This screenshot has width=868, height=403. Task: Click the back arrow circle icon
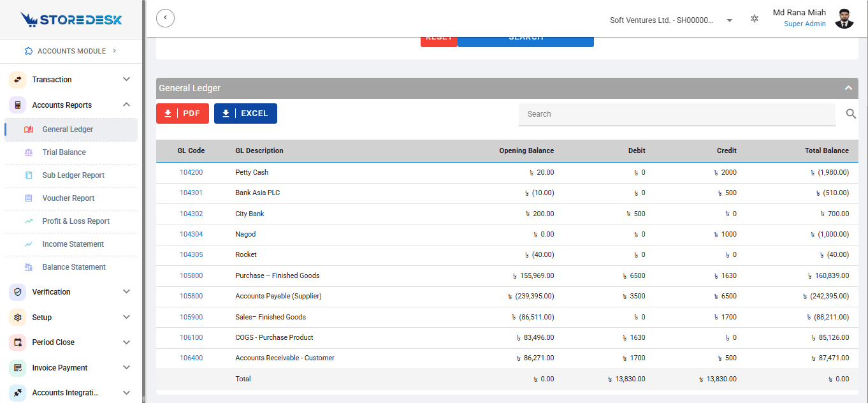(x=165, y=18)
